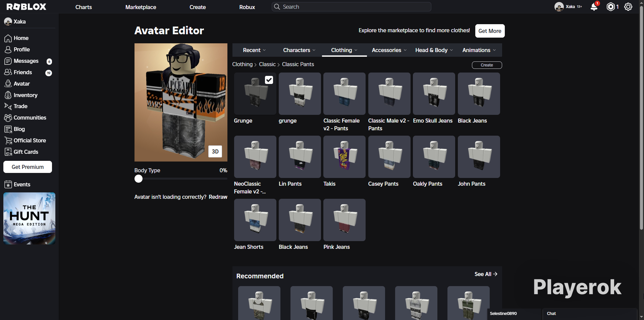Click the Classic Pants breadcrumb text
644x320 pixels.
[298, 64]
